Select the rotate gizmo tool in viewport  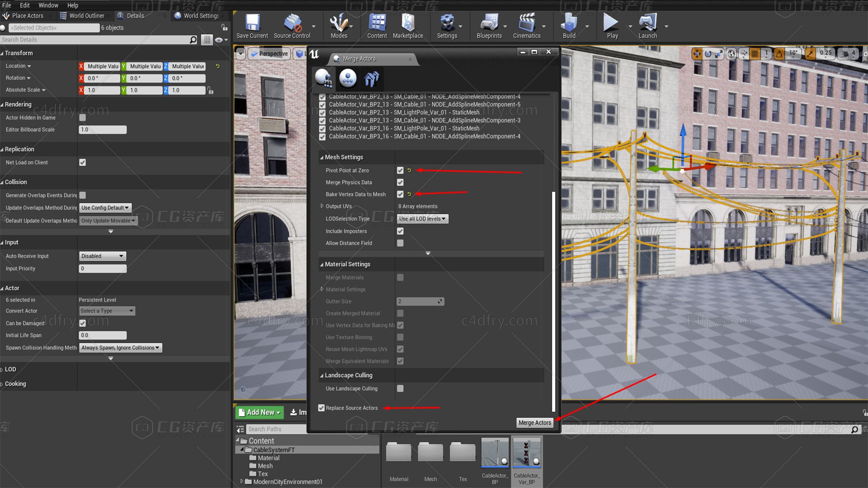[708, 54]
